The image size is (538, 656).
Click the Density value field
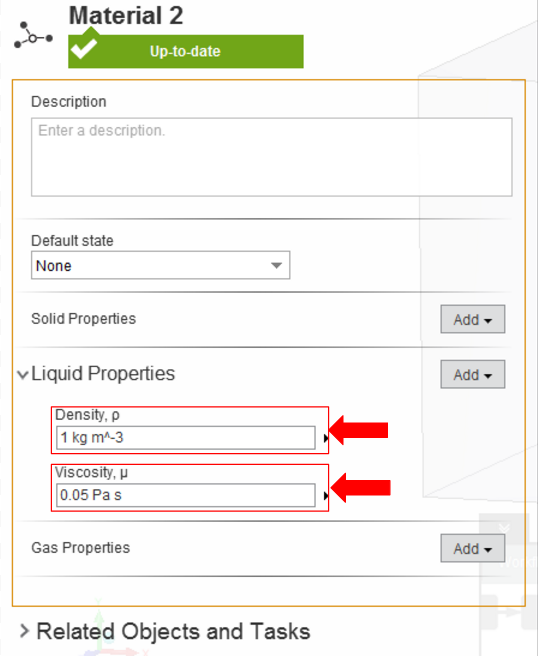pos(186,438)
